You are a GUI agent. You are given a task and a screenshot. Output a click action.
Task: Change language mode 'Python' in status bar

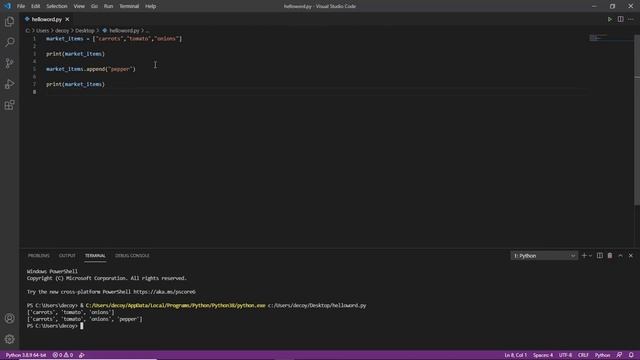tap(602, 355)
